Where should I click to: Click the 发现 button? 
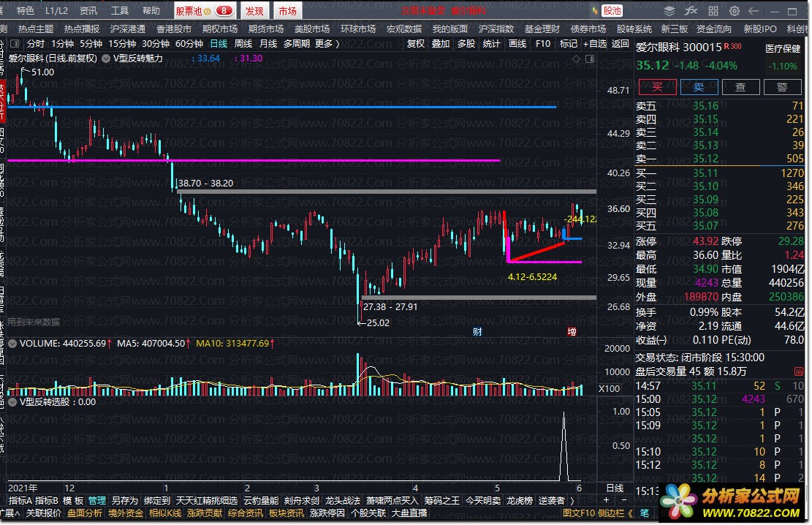[254, 10]
